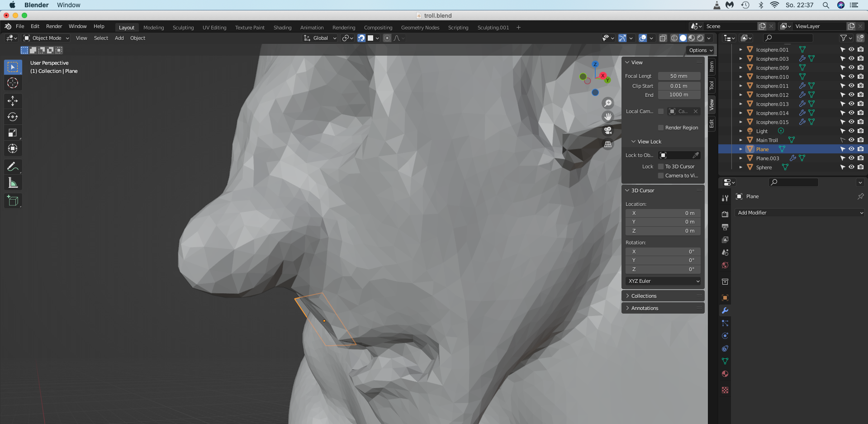Enable the Render Region checkbox
The width and height of the screenshot is (868, 424).
pyautogui.click(x=661, y=128)
